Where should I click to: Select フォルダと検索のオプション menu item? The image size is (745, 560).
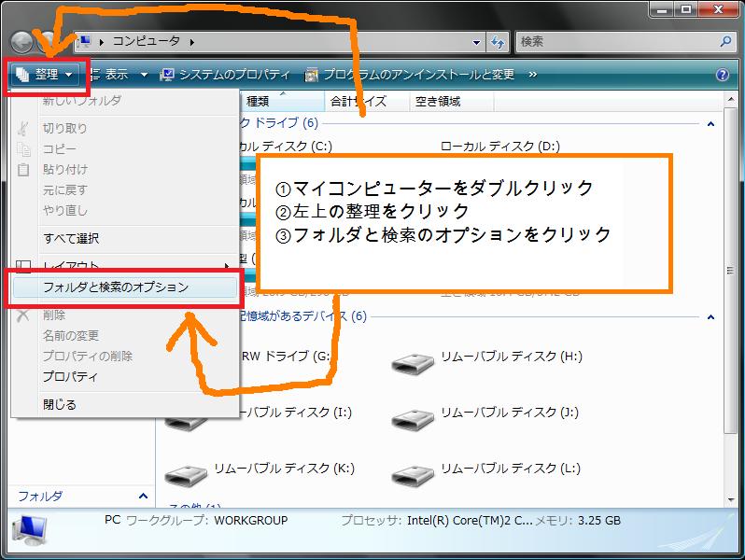[x=124, y=287]
